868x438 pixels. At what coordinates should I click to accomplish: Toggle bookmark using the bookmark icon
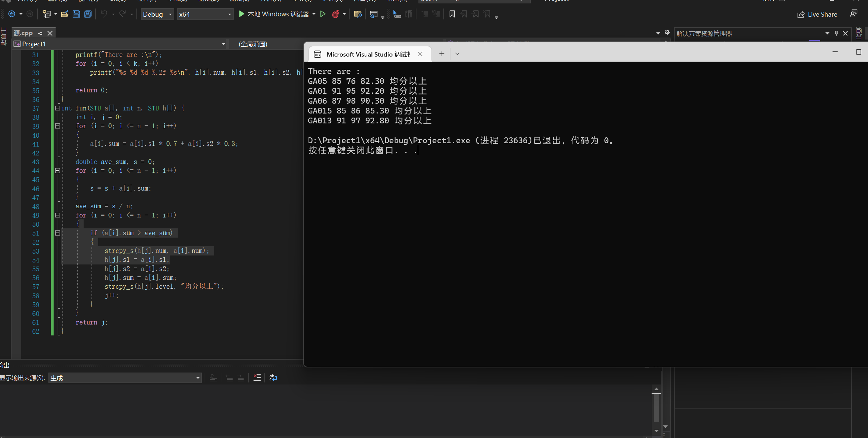452,14
